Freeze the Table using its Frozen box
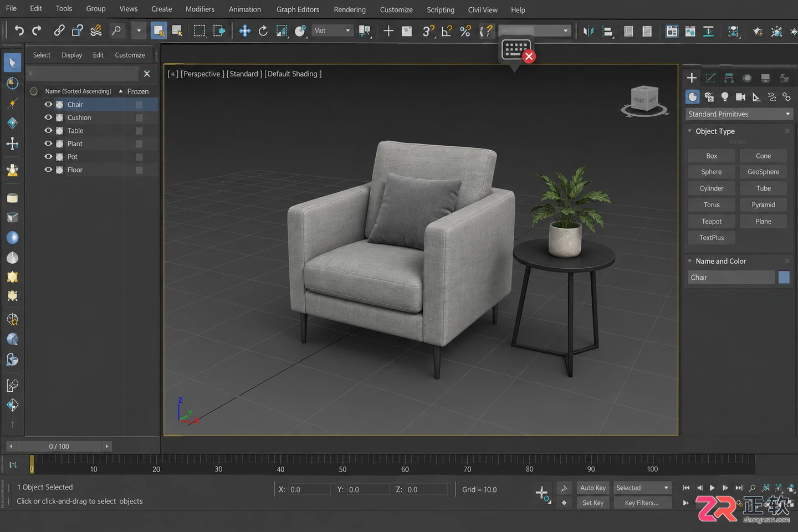The width and height of the screenshot is (798, 532). (x=139, y=131)
